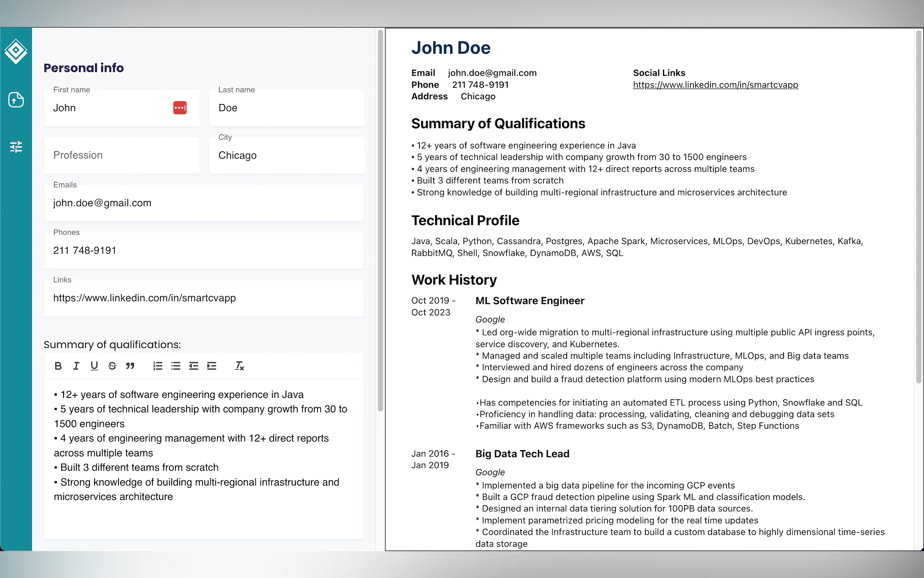
Task: Insert a bulleted list
Action: click(x=176, y=366)
